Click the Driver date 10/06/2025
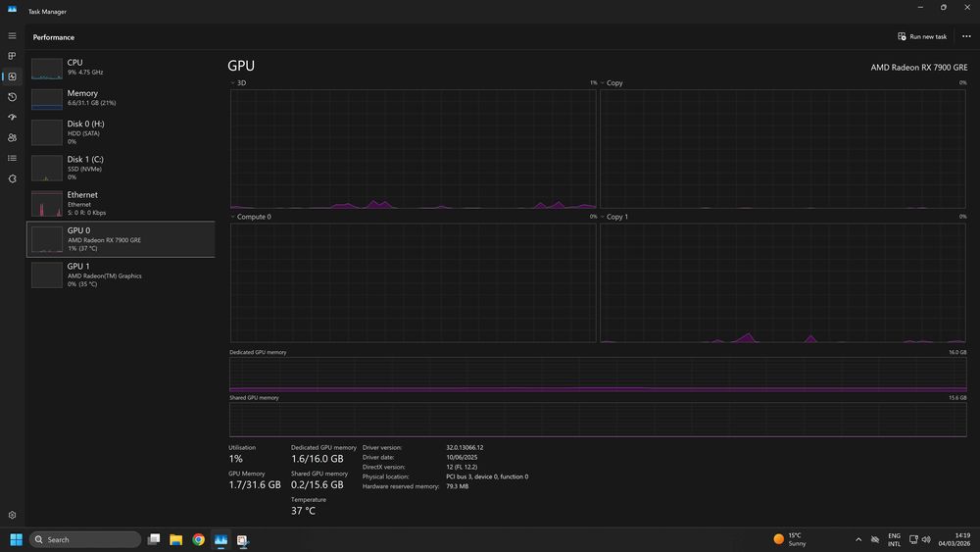This screenshot has width=980, height=552. point(462,457)
